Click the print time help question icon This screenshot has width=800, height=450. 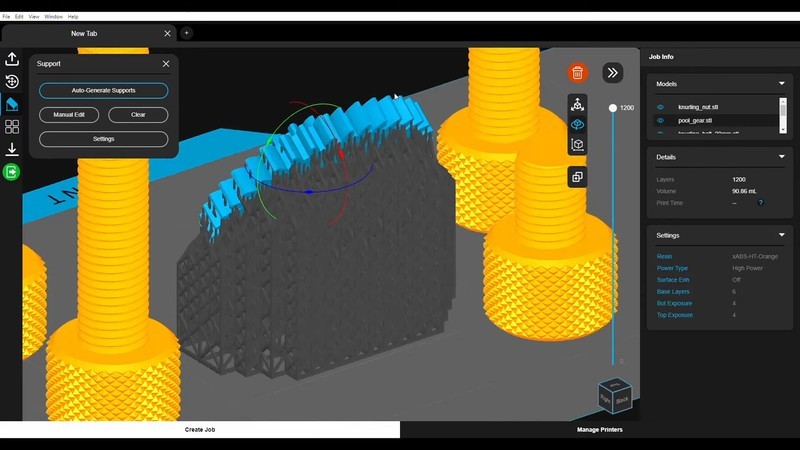[761, 202]
